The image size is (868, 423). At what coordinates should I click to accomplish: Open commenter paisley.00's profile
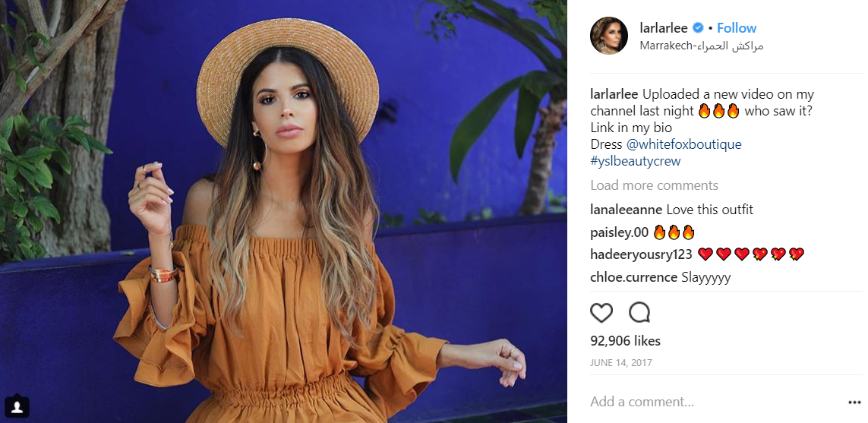tap(619, 232)
